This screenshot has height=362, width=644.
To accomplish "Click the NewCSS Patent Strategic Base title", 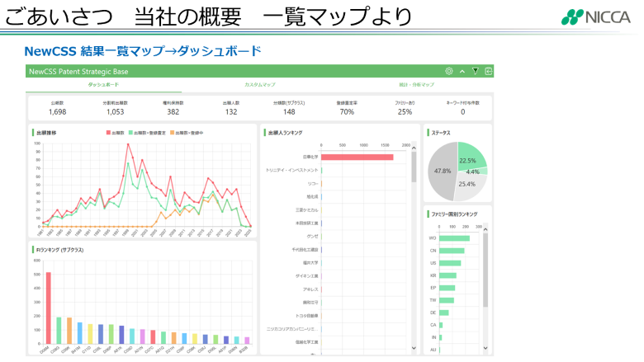I will click(78, 72).
